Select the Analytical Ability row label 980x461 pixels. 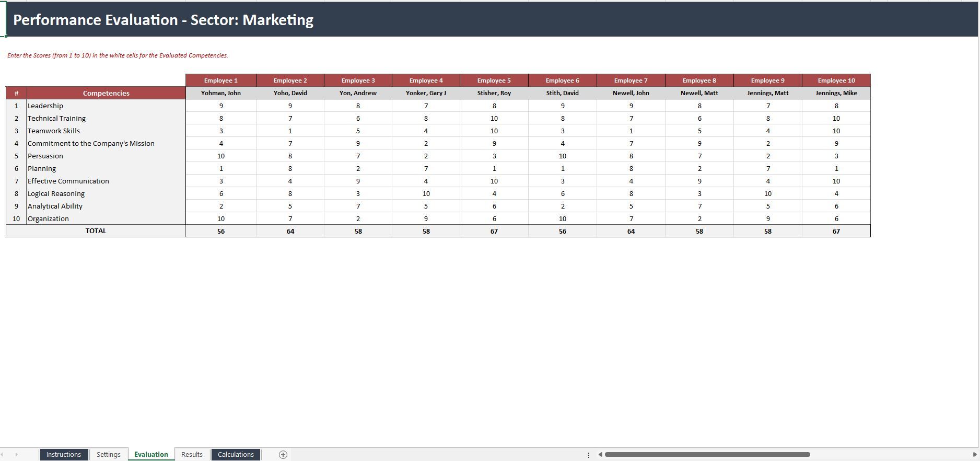click(x=106, y=206)
